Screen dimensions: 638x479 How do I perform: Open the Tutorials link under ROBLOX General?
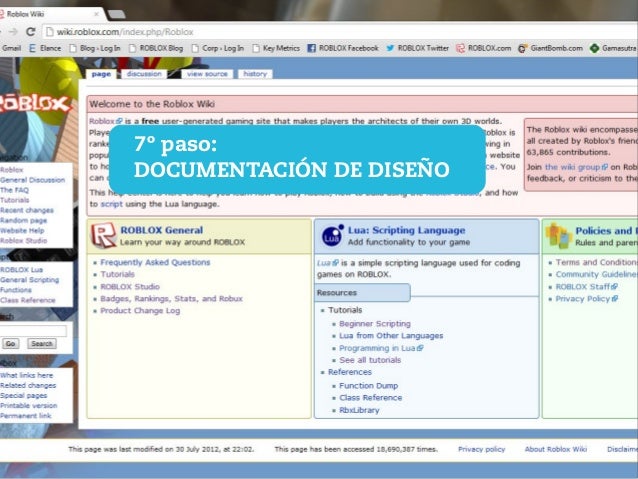click(117, 274)
